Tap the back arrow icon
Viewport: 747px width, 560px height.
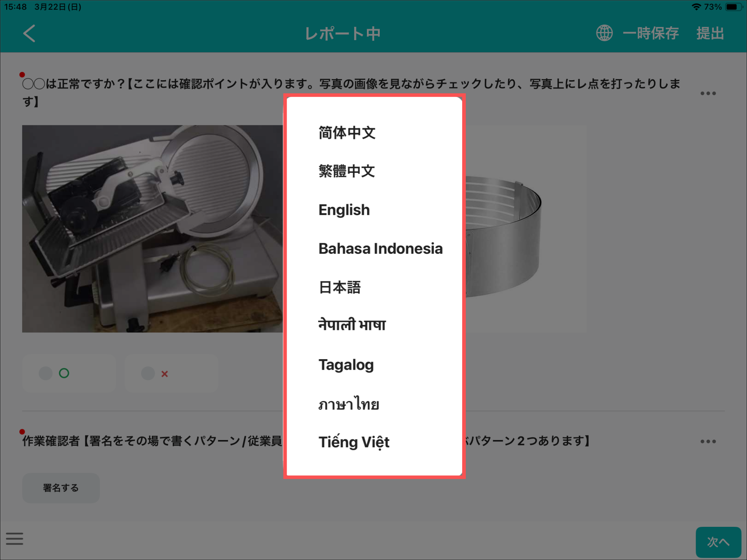click(x=29, y=34)
